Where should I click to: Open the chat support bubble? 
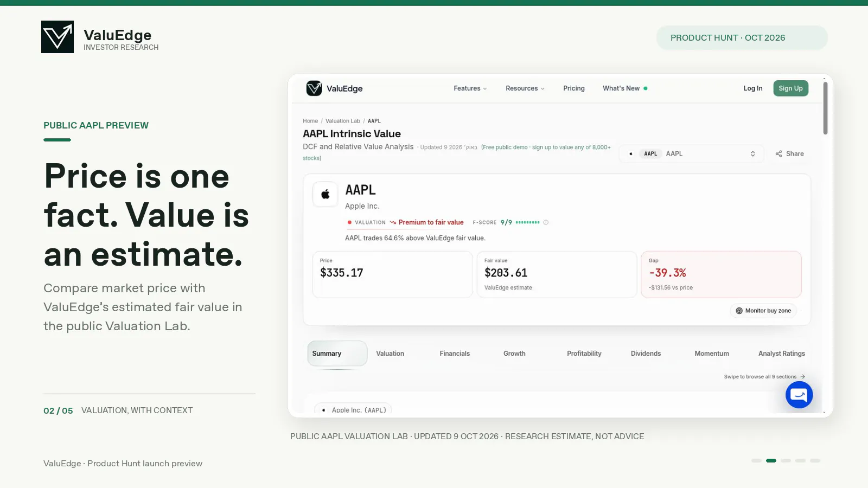(799, 395)
